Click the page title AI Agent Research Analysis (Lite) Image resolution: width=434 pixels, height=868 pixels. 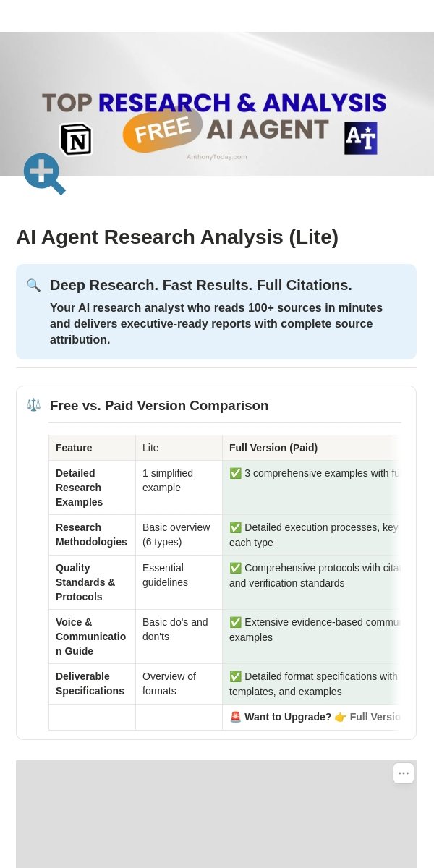(177, 237)
